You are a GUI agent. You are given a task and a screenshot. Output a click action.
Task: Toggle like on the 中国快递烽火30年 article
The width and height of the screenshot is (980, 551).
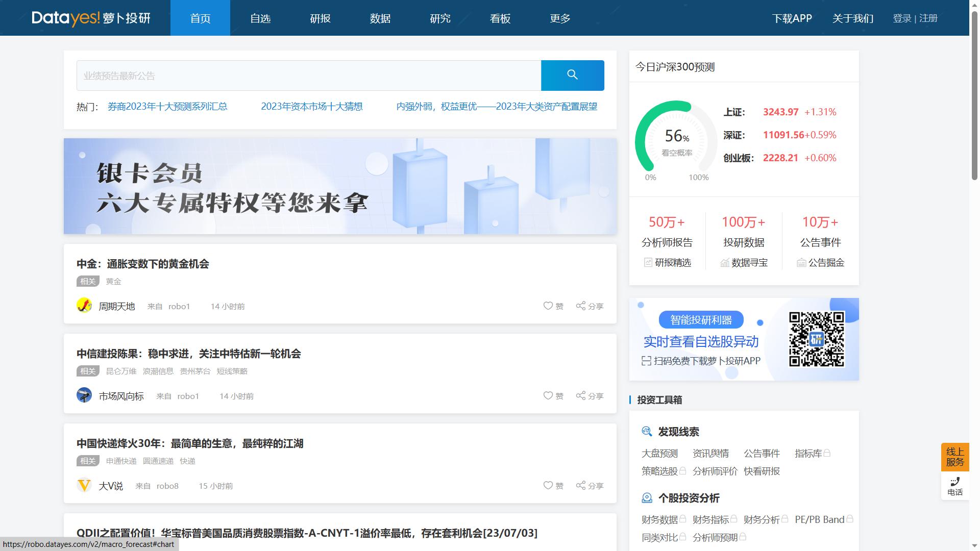(548, 485)
